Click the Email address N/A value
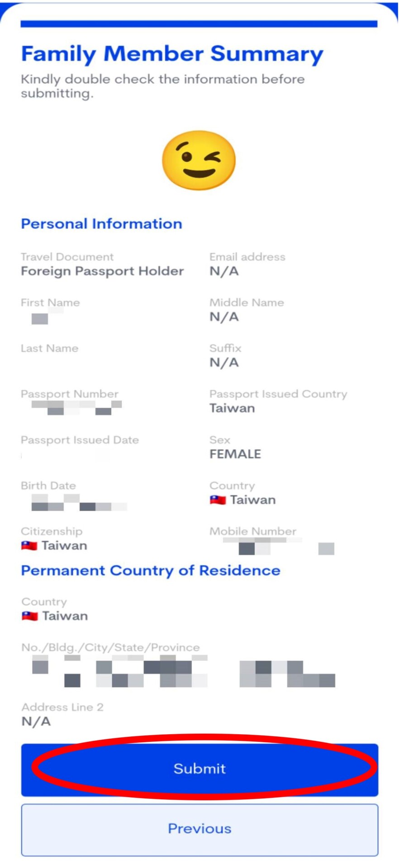The width and height of the screenshot is (399, 868). tap(224, 271)
